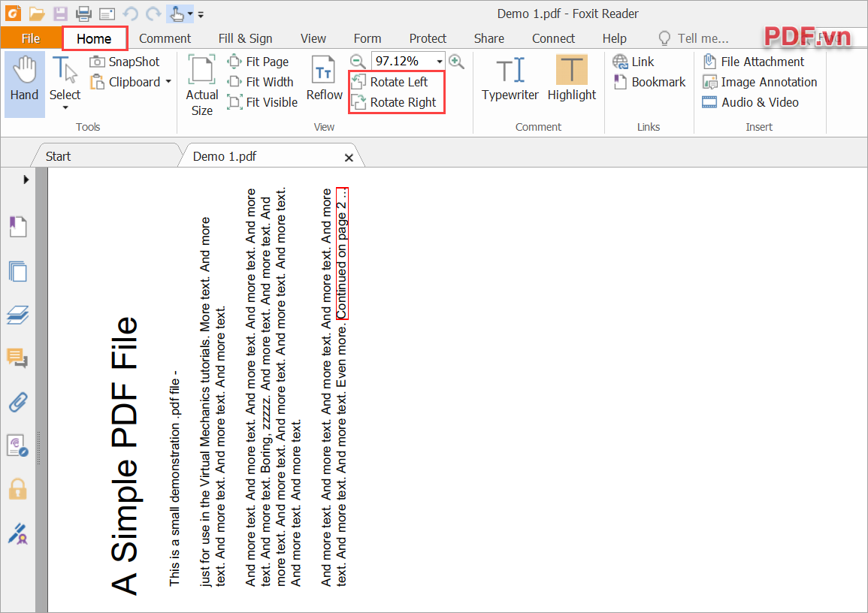
Task: Expand the Clipboard dropdown arrow
Action: pos(168,82)
